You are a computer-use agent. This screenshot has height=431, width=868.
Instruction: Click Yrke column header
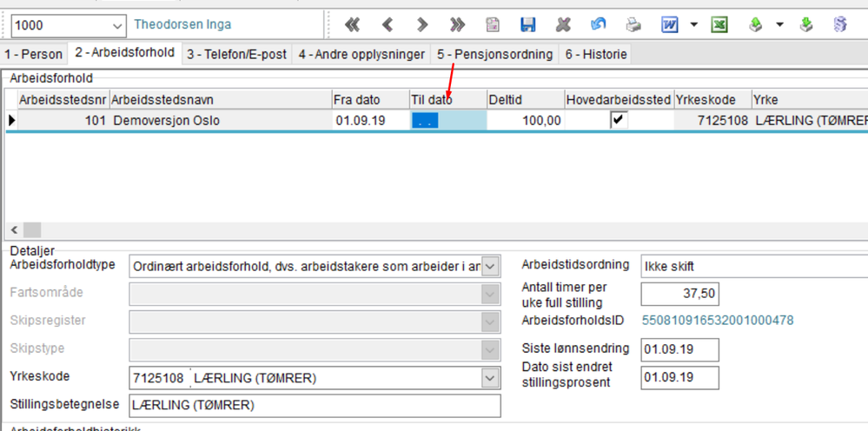(809, 100)
